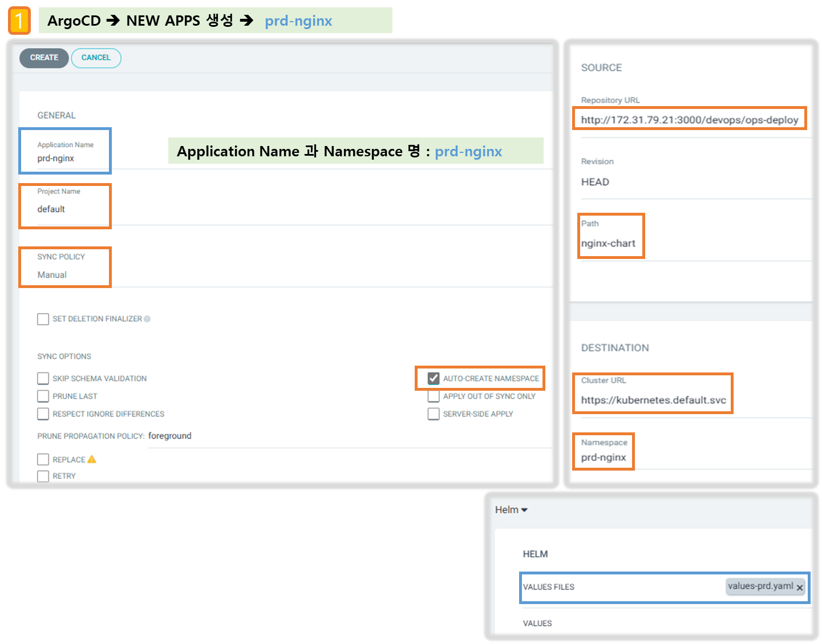This screenshot has width=822, height=644.
Task: Open the Helm source type dropdown
Action: pyautogui.click(x=511, y=510)
